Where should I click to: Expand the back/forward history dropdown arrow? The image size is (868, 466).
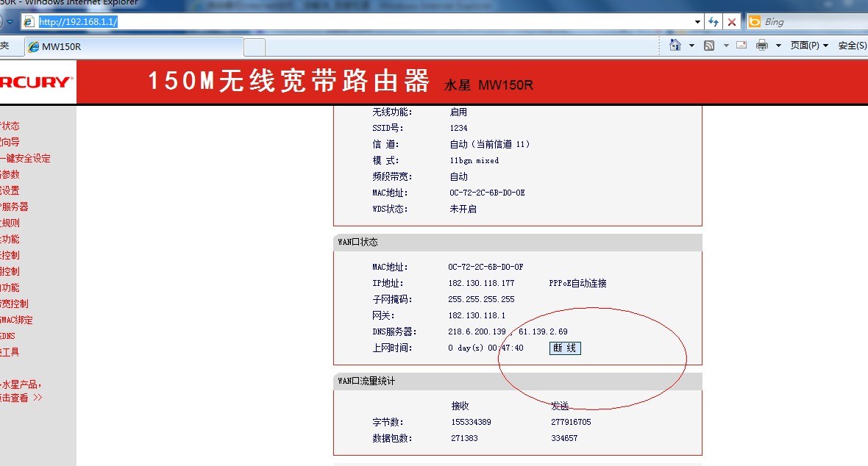pos(10,22)
